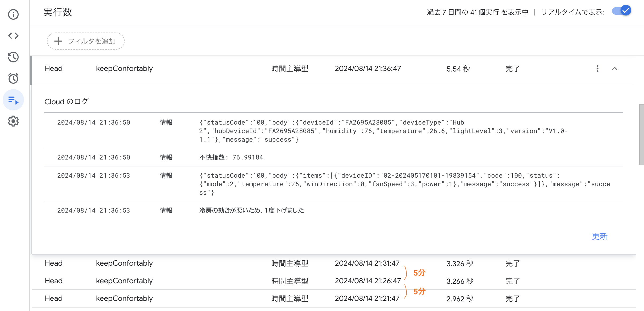Toggle the realtime display switch

click(622, 11)
